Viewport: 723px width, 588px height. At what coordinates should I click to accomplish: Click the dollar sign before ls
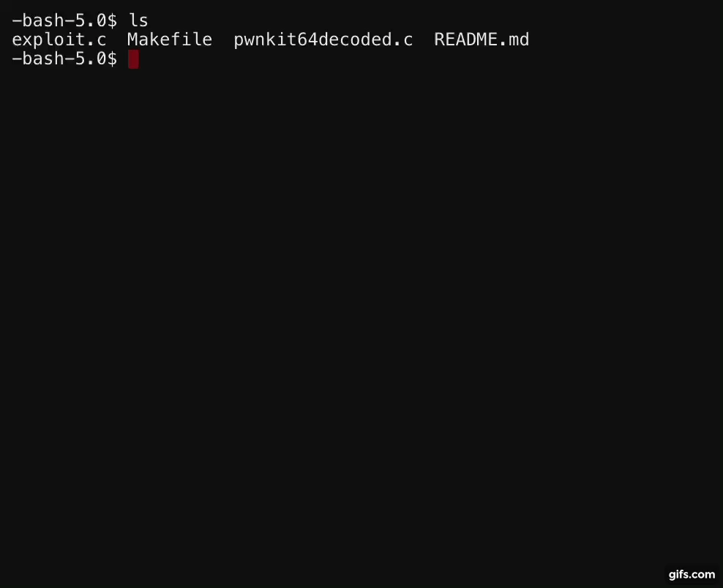pos(112,20)
